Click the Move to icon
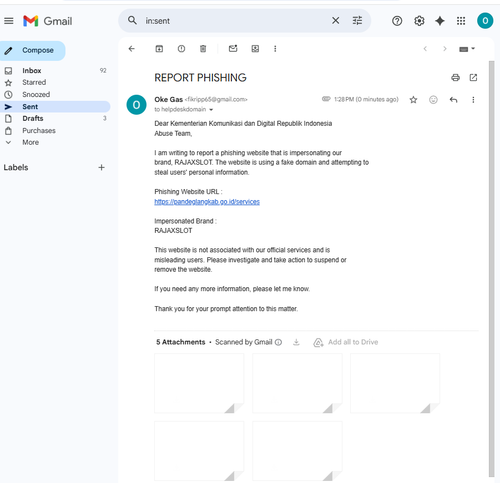 (255, 49)
